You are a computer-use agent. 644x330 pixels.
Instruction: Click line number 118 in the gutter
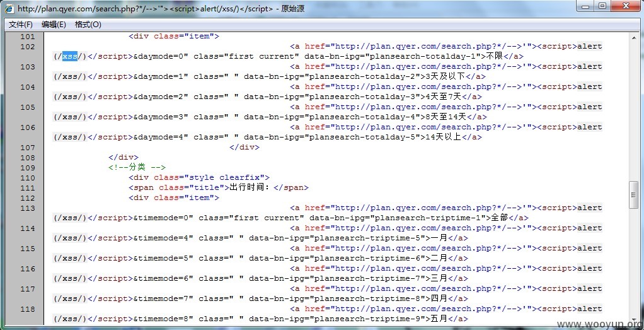(x=28, y=309)
